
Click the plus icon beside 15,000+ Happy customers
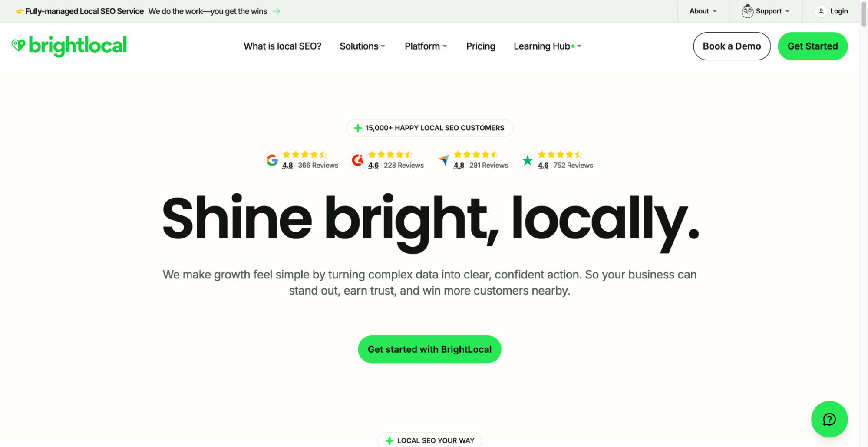358,128
